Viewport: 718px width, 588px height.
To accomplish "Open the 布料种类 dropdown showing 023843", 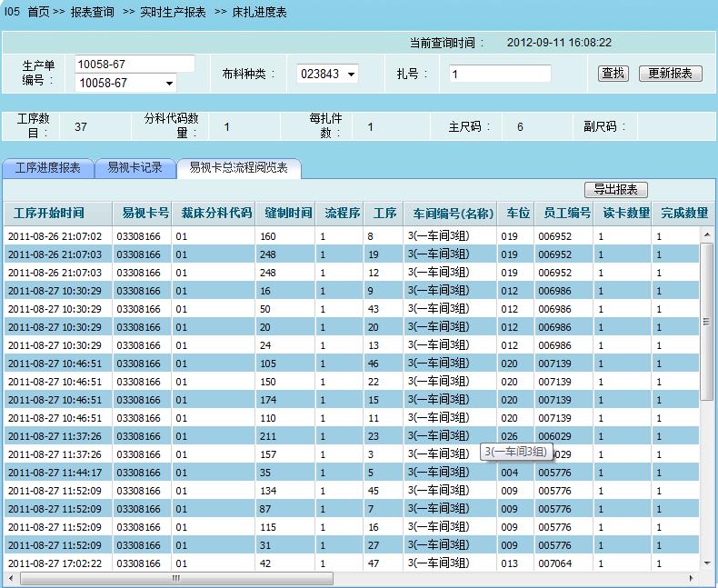I will tap(351, 75).
